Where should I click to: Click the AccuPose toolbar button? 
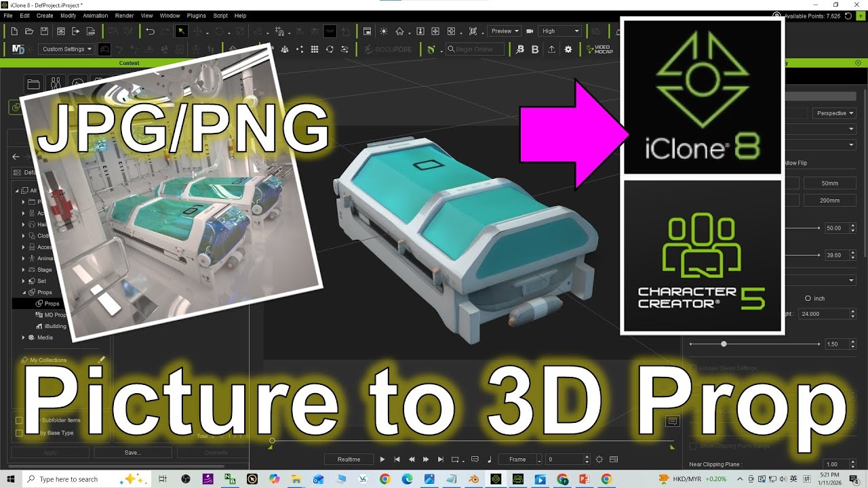tap(387, 49)
